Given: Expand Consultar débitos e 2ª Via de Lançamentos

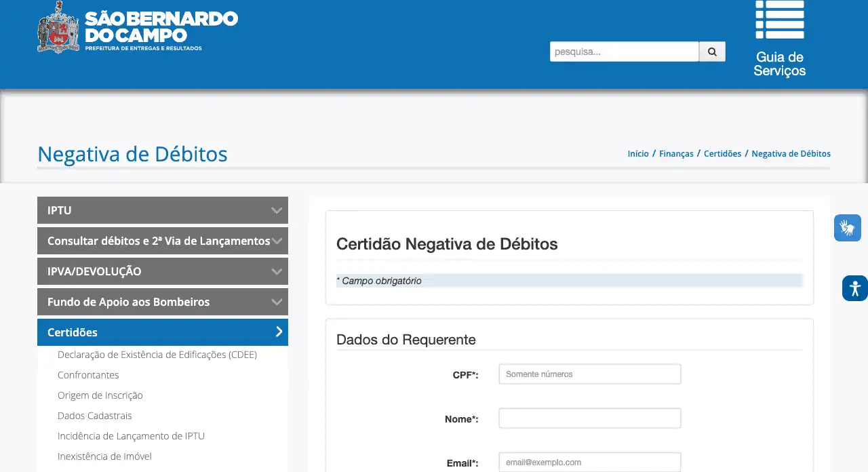Looking at the screenshot, I should (x=163, y=241).
